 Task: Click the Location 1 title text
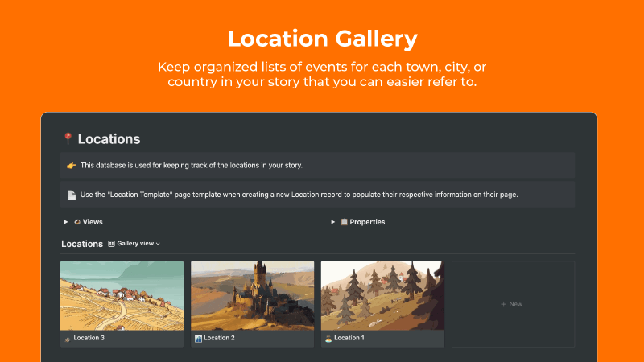tap(349, 339)
